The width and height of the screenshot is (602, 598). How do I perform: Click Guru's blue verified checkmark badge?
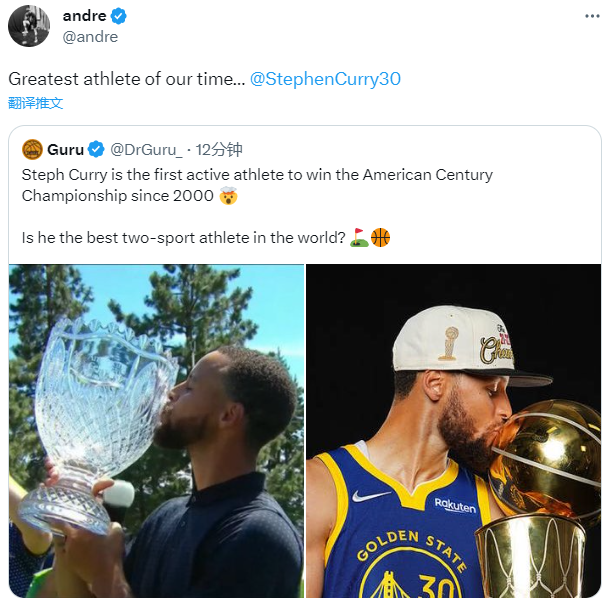click(97, 150)
